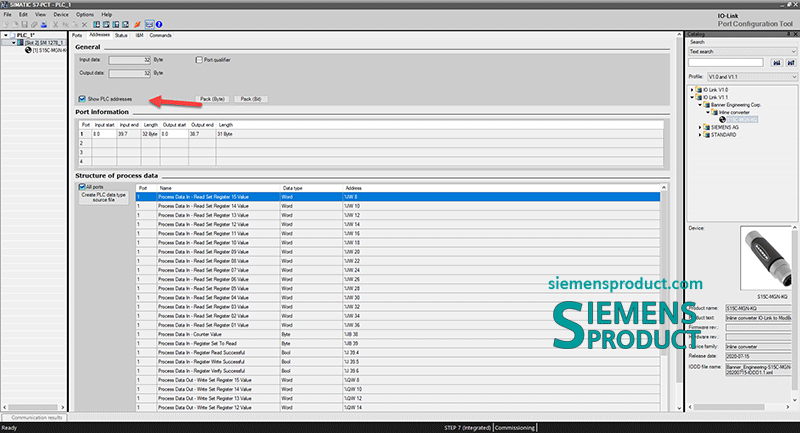Screen dimensions: 800x433
Task: Click the Load with devices toolbar icon
Action: tap(116, 24)
